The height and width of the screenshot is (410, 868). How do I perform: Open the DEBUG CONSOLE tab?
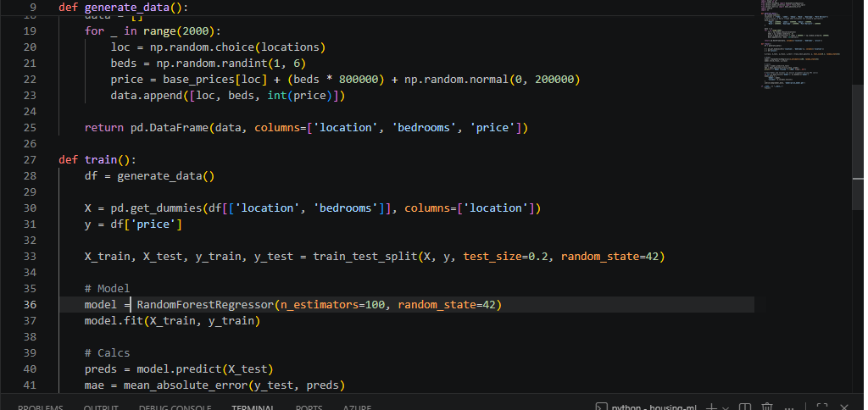175,408
